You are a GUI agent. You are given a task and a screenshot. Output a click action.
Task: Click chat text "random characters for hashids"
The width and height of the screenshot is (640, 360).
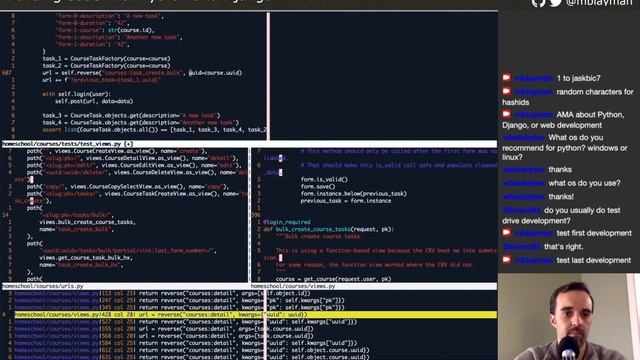tap(568, 97)
